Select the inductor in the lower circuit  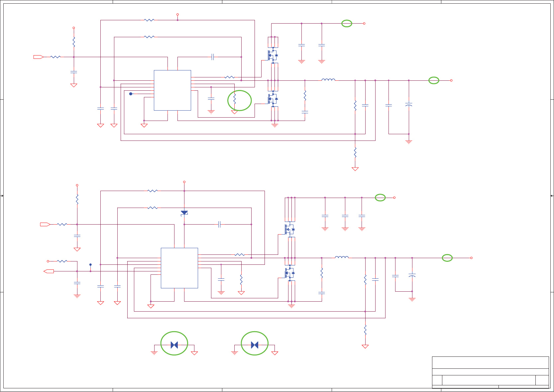coord(342,257)
